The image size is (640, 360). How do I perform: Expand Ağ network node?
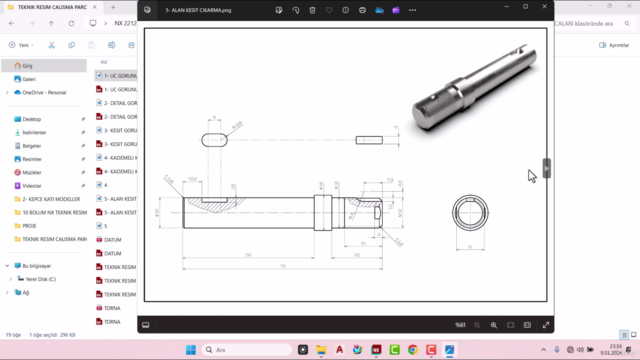click(7, 293)
